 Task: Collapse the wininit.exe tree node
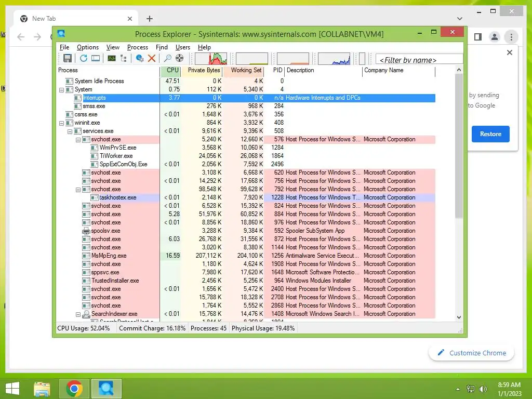(x=61, y=123)
